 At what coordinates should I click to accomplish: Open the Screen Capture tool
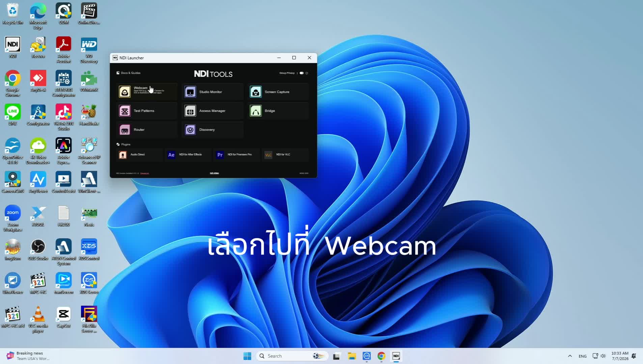click(x=278, y=92)
